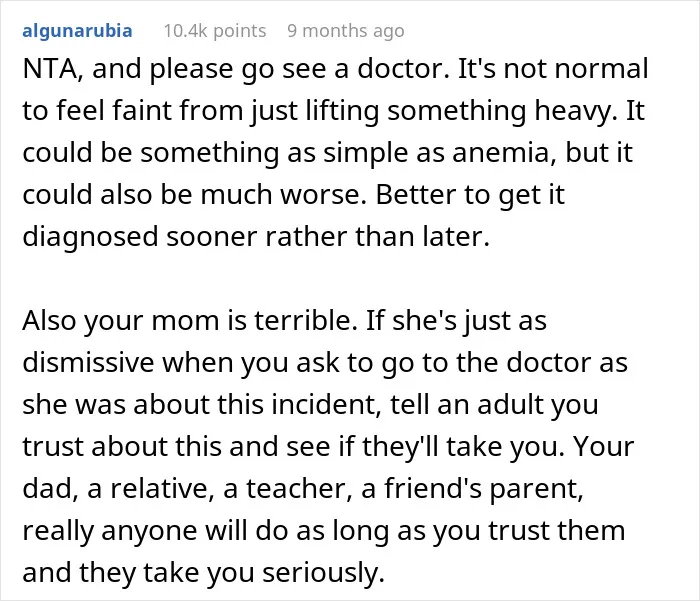Open the '9 months ago' timestamp permalink
700x601 pixels.
click(346, 31)
